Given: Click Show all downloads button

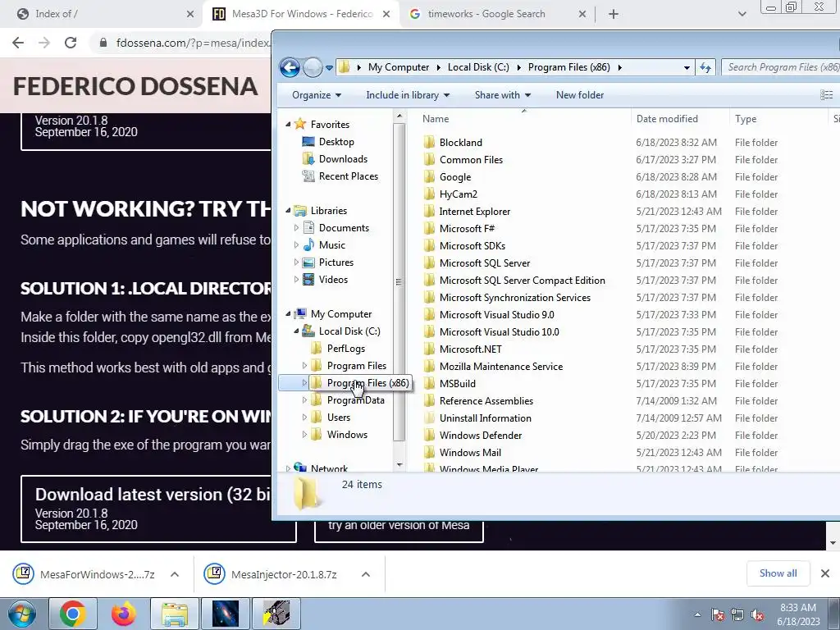Looking at the screenshot, I should click(x=778, y=573).
